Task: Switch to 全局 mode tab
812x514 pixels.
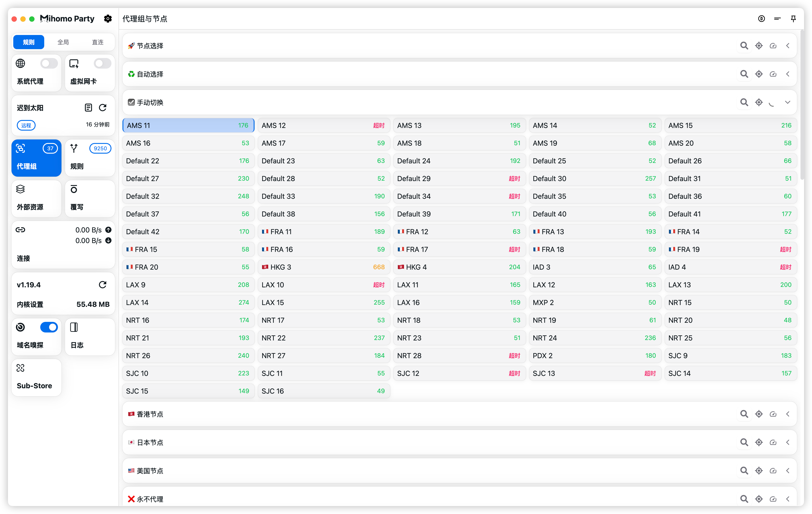Action: pos(63,42)
